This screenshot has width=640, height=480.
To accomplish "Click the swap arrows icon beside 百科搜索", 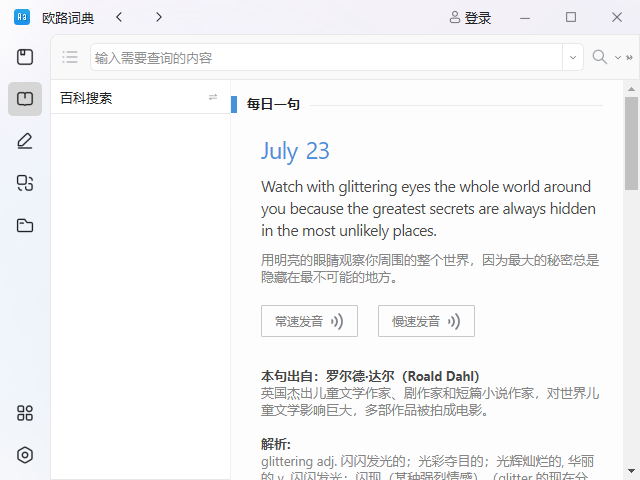I will pyautogui.click(x=213, y=97).
